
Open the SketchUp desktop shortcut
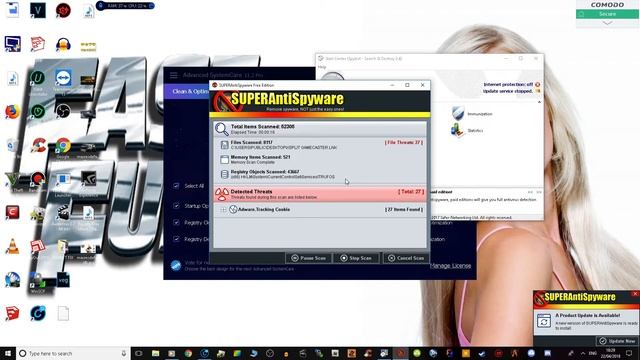[x=12, y=313]
